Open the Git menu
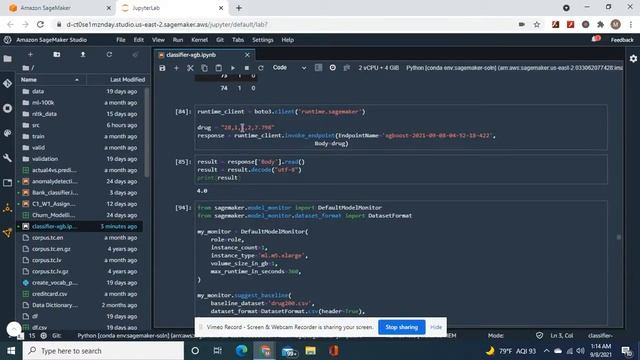The width and height of the screenshot is (640, 360). 220,40
